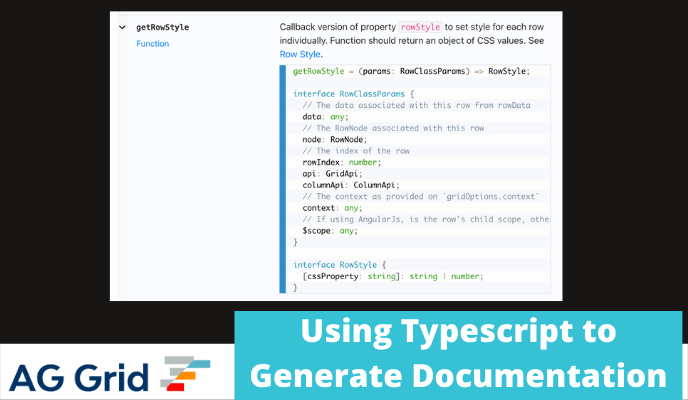This screenshot has height=400, width=688.
Task: Click the AngularJs child scope comment
Action: 426,219
